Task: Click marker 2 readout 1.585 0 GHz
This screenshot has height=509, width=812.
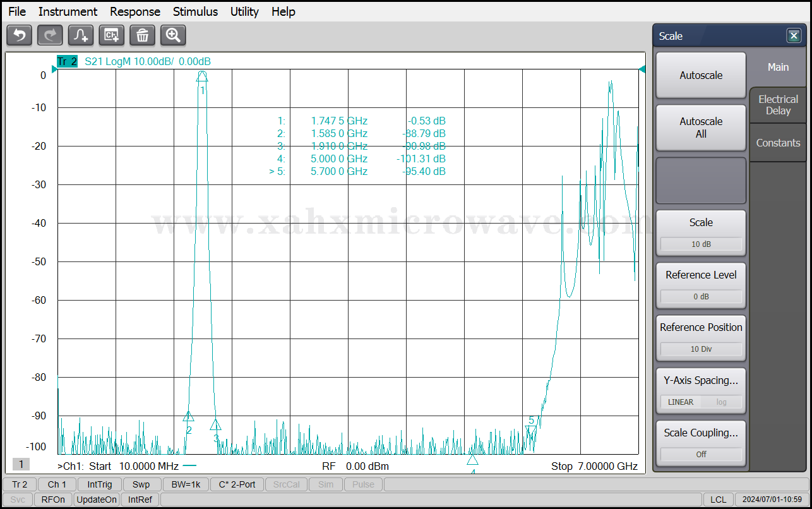Action: tap(339, 133)
